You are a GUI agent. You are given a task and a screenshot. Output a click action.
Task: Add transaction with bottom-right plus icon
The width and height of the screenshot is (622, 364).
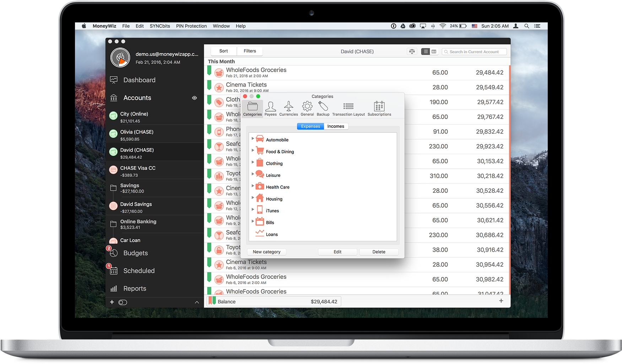501,301
